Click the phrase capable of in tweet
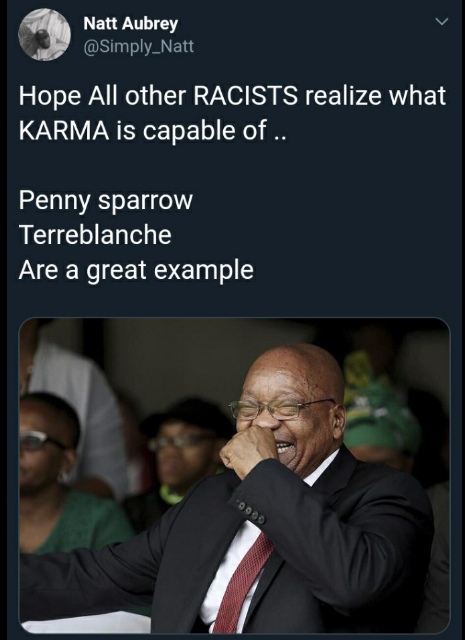The image size is (465, 640). point(205,132)
